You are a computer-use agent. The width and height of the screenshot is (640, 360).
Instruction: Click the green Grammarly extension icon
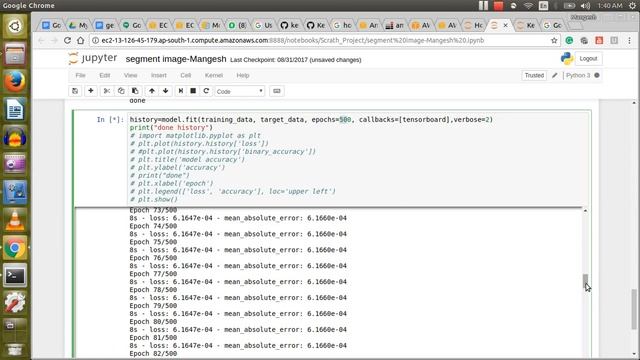click(569, 40)
